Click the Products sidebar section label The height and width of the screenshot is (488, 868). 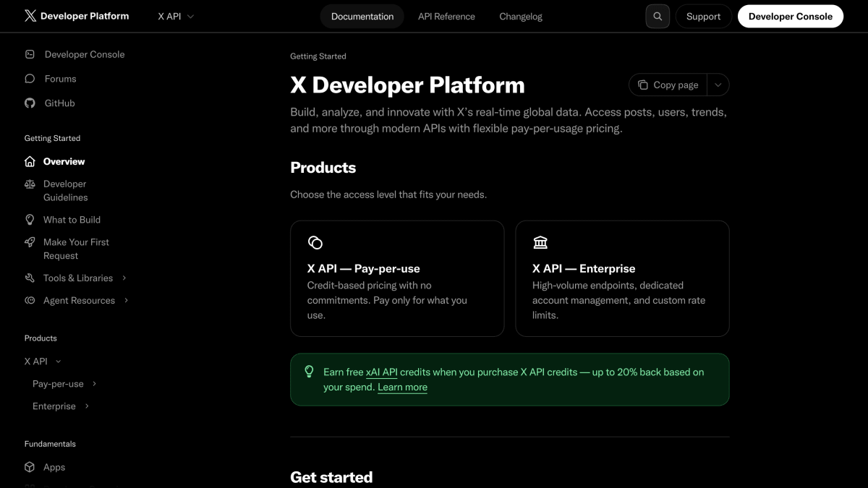click(x=41, y=338)
